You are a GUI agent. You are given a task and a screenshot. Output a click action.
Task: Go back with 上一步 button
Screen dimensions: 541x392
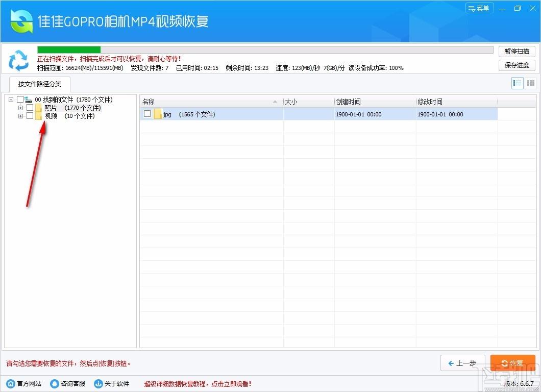(463, 363)
